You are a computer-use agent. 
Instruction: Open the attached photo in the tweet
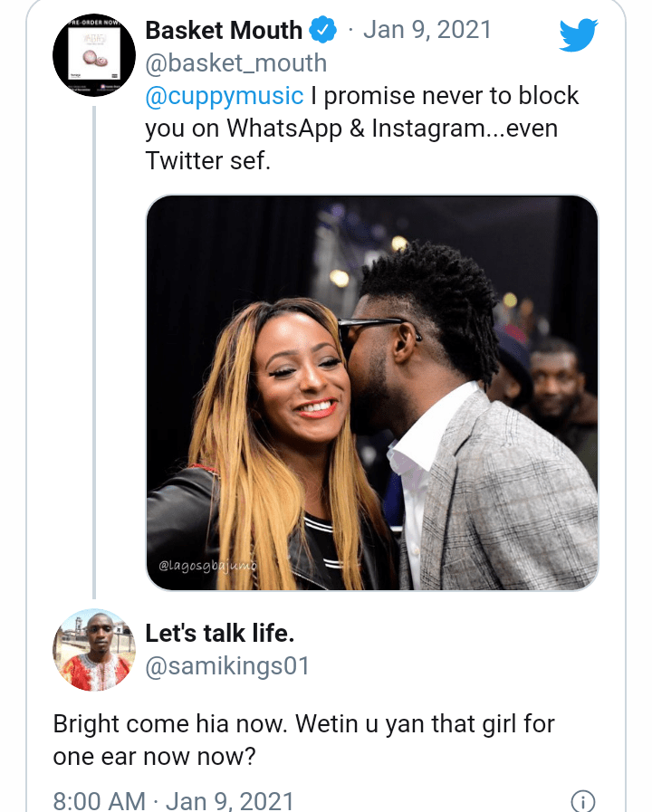pyautogui.click(x=371, y=393)
